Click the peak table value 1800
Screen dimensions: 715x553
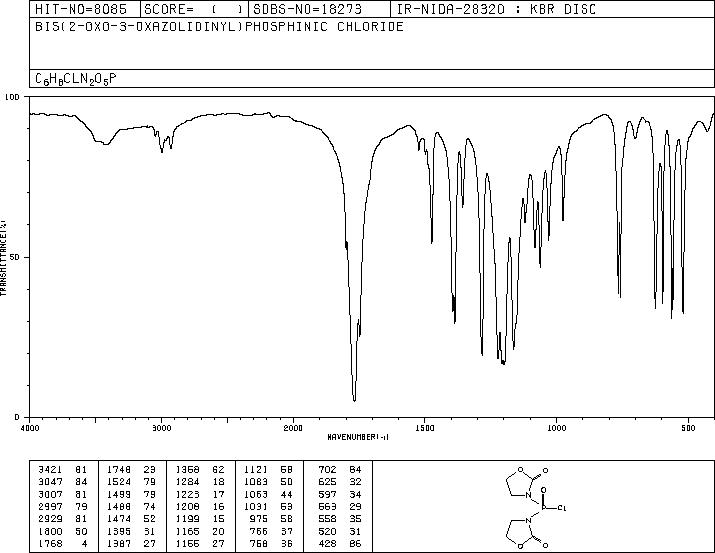tap(50, 531)
